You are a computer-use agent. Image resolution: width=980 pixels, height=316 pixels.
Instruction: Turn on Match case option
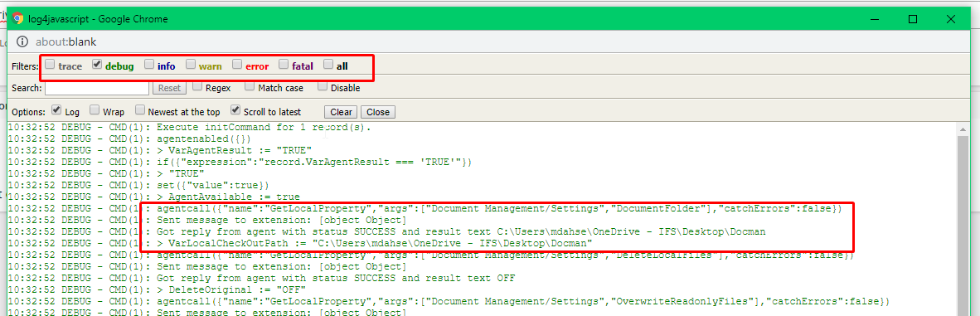[x=250, y=87]
